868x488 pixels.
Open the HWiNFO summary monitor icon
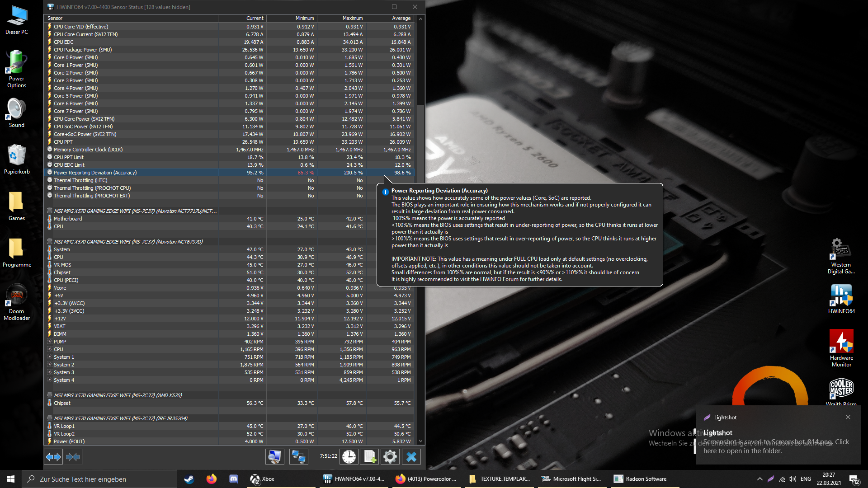point(274,457)
